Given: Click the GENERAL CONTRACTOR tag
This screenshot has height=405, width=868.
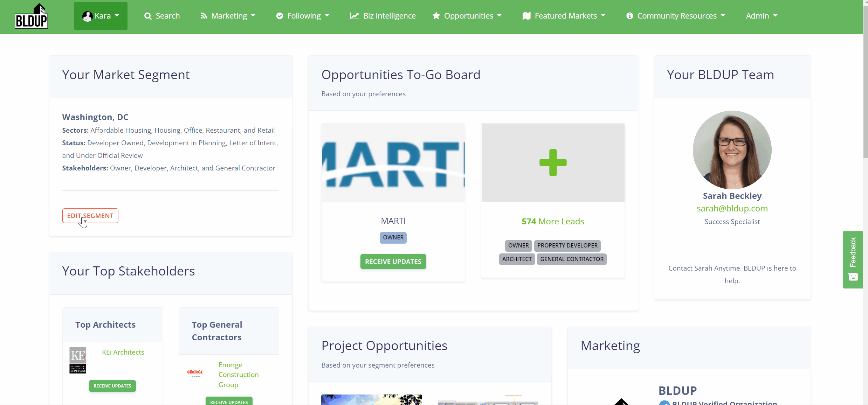Looking at the screenshot, I should click(x=572, y=259).
